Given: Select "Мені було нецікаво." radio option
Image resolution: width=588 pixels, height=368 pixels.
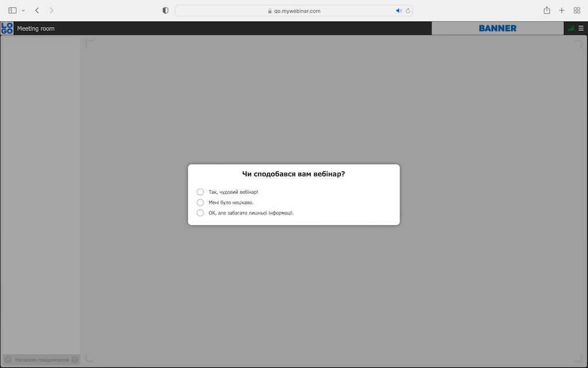Looking at the screenshot, I should pyautogui.click(x=200, y=202).
